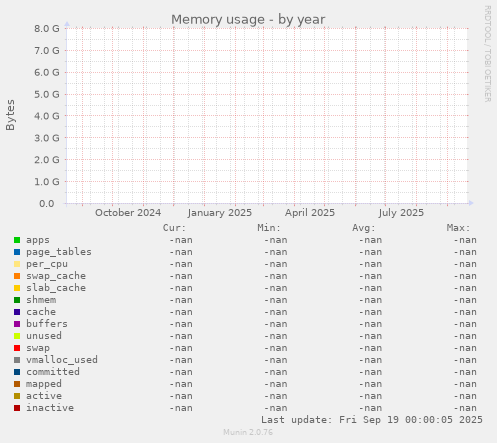Click the '1.0 G' y-axis tick
Image resolution: width=497 pixels, height=443 pixels.
pos(47,182)
